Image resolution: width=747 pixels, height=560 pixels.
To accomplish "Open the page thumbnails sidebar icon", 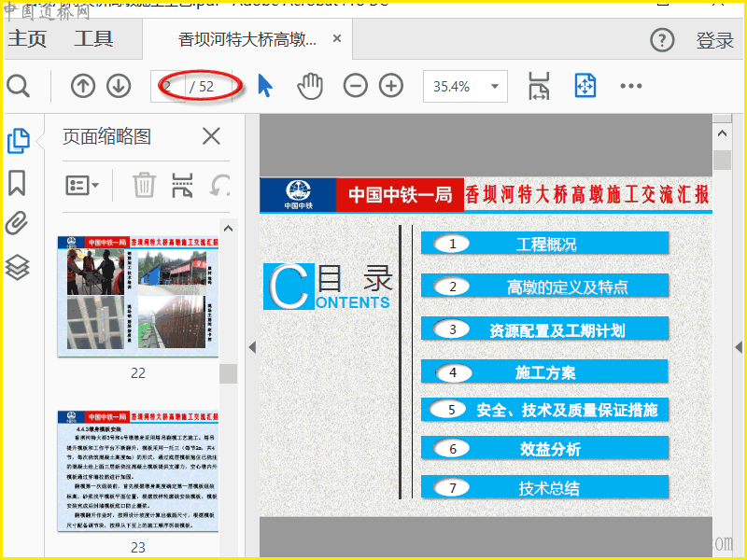I will 19,141.
